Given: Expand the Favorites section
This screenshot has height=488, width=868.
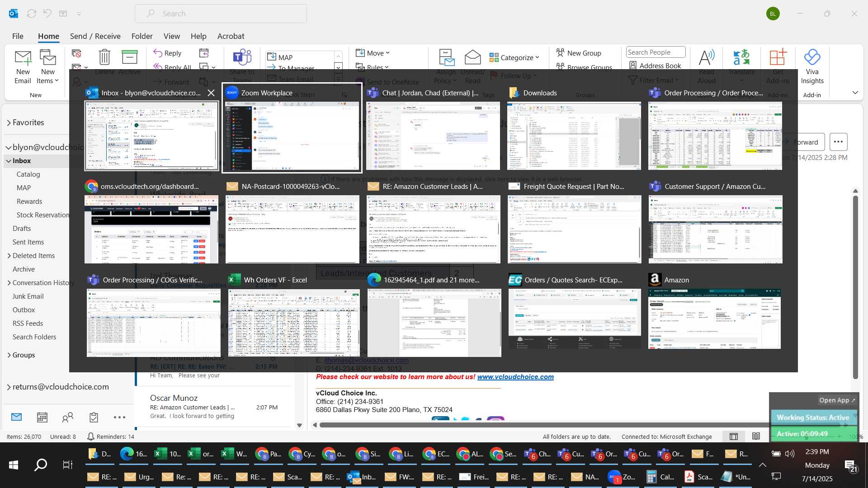Looking at the screenshot, I should tap(9, 123).
